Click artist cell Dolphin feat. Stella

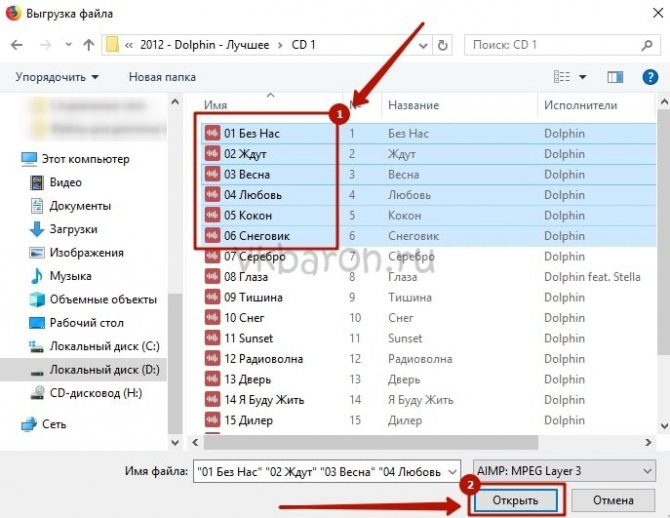click(592, 277)
